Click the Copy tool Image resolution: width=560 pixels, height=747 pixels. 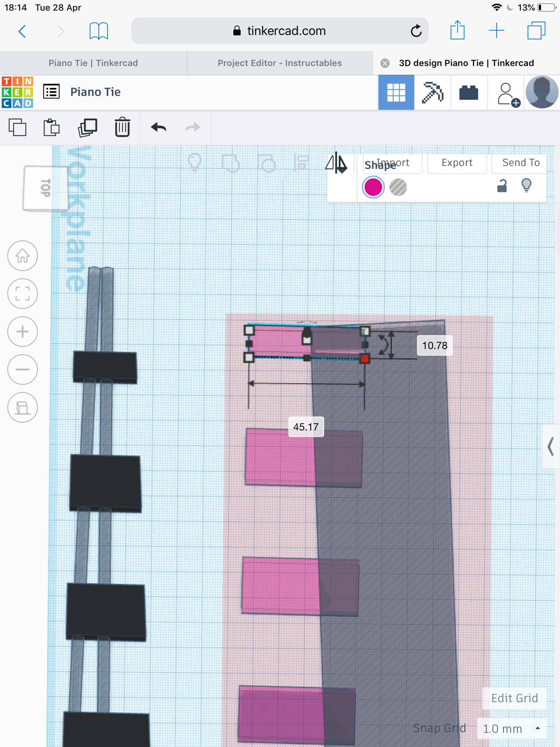click(x=17, y=127)
